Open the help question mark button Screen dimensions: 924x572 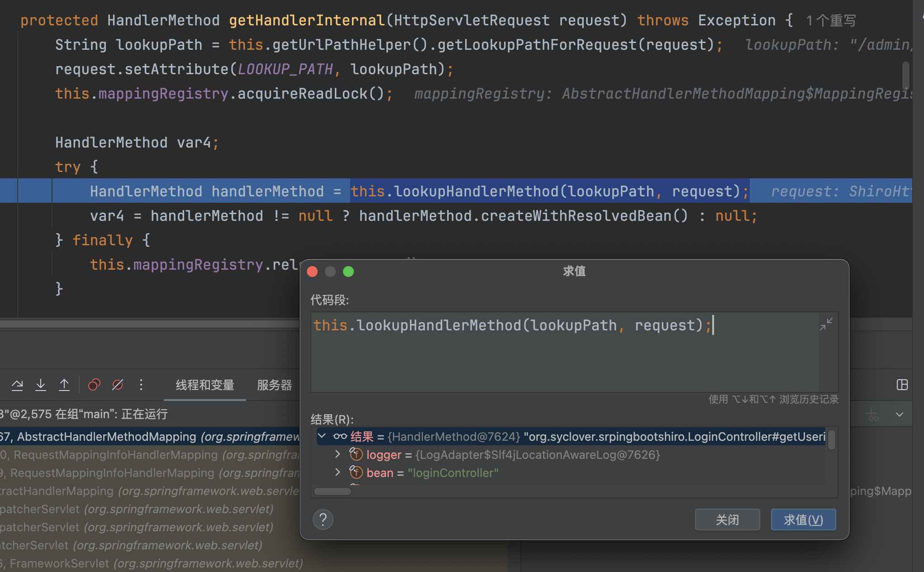(x=323, y=520)
